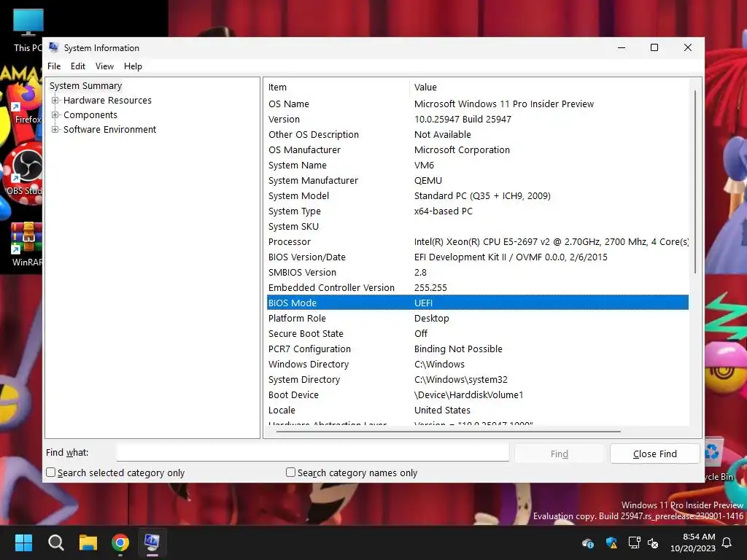Select the Processor row
Screen dimensions: 747x560
pyautogui.click(x=477, y=241)
